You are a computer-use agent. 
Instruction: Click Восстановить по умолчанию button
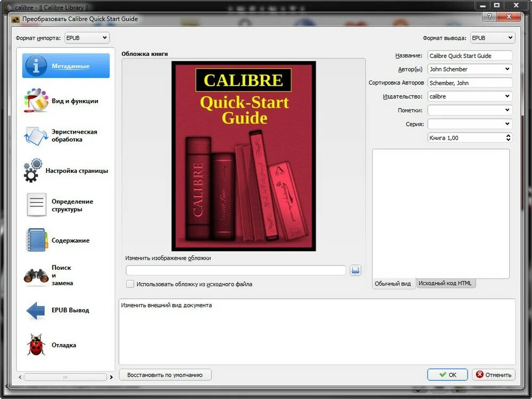pos(165,375)
